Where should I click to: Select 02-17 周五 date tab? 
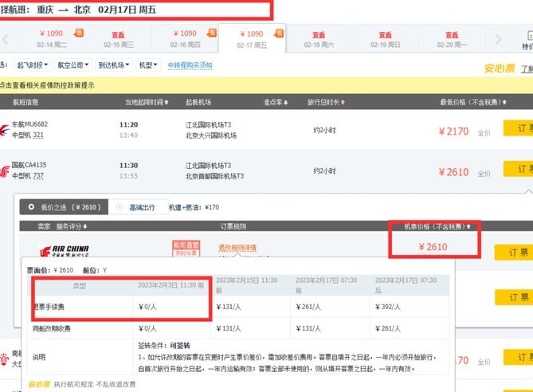[x=252, y=39]
